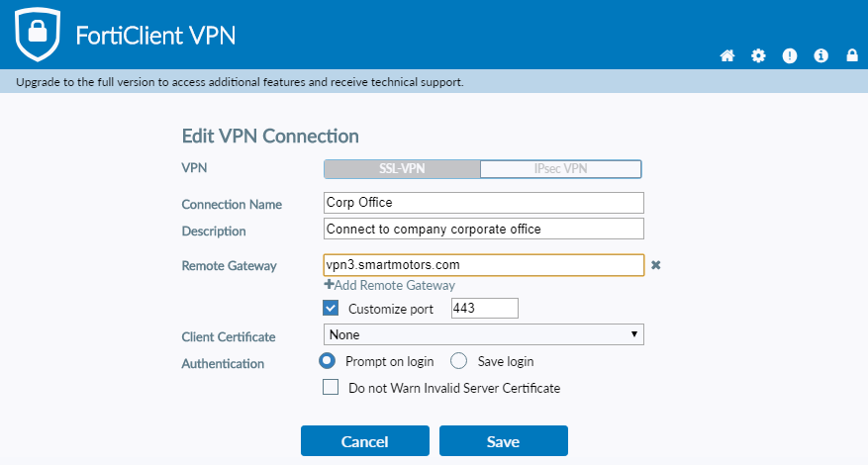The image size is (868, 465).
Task: Open settings via the gear icon
Action: [x=758, y=56]
